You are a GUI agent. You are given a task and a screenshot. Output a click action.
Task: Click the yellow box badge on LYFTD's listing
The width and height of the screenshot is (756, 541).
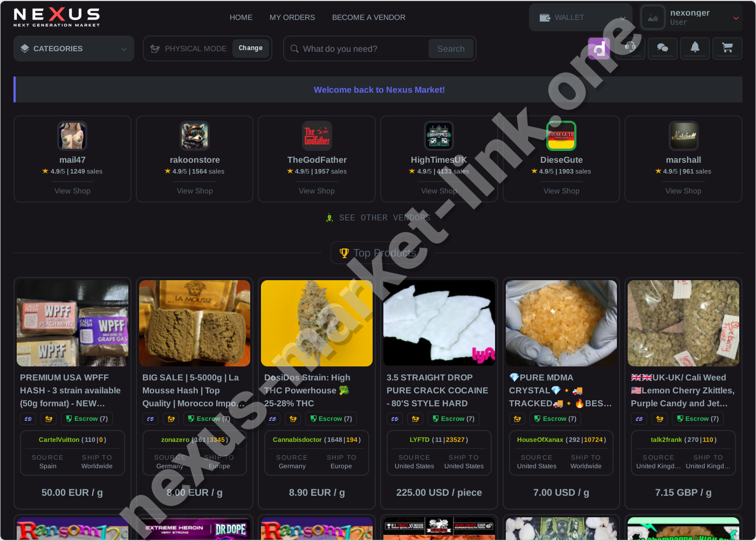pyautogui.click(x=415, y=419)
